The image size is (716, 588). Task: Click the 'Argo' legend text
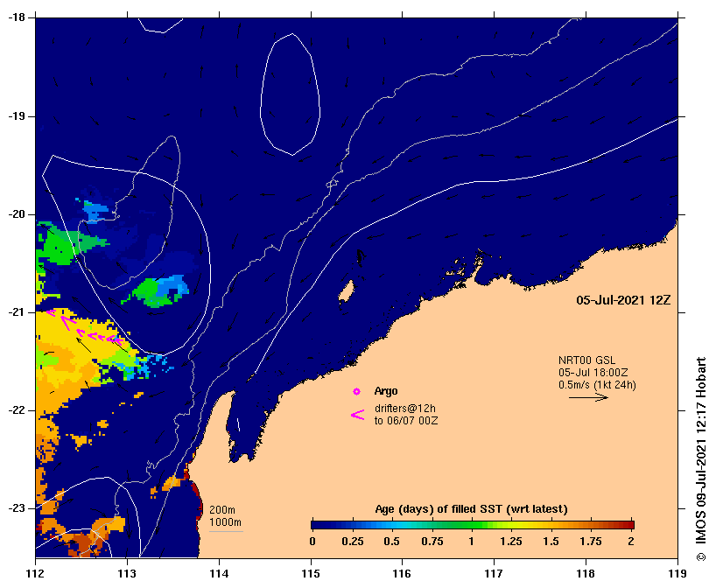[386, 391]
